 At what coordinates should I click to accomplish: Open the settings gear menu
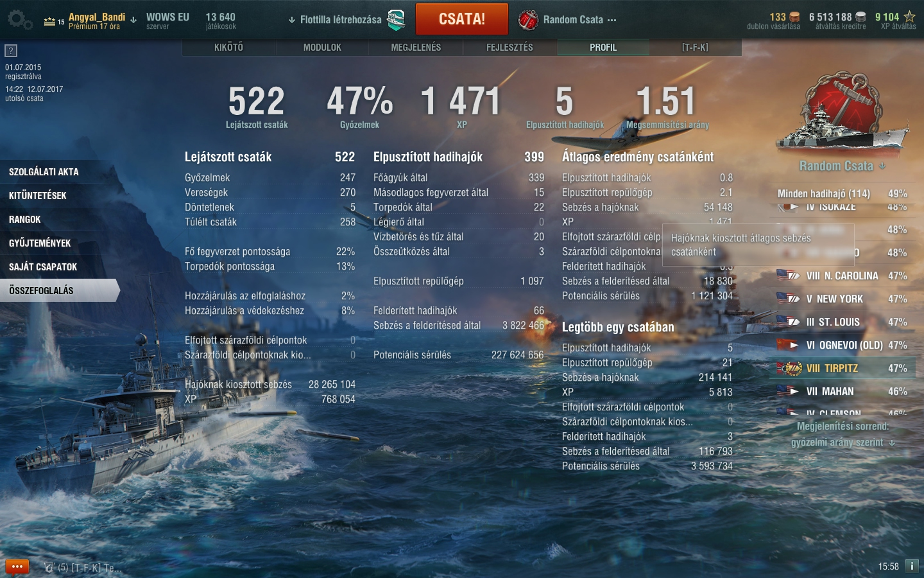[19, 20]
